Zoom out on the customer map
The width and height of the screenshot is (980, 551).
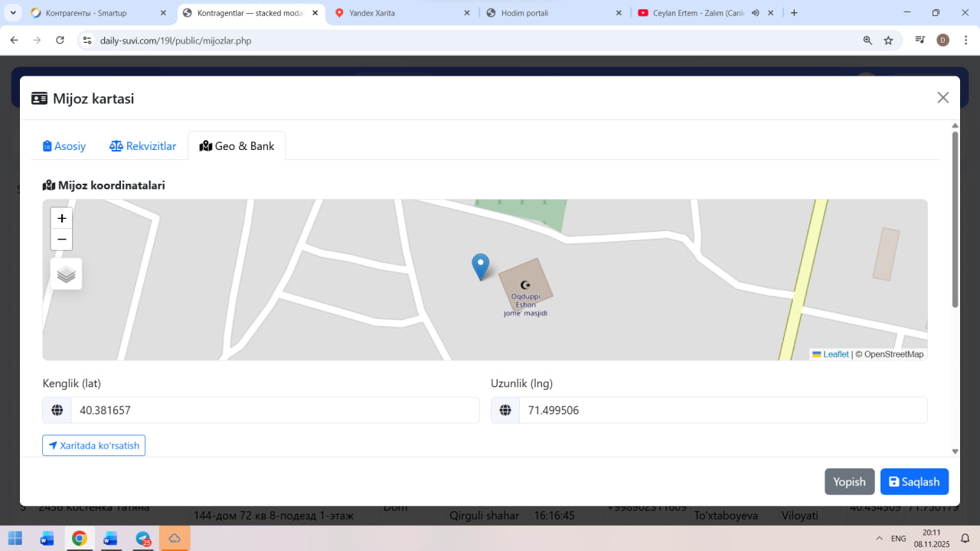(x=62, y=240)
